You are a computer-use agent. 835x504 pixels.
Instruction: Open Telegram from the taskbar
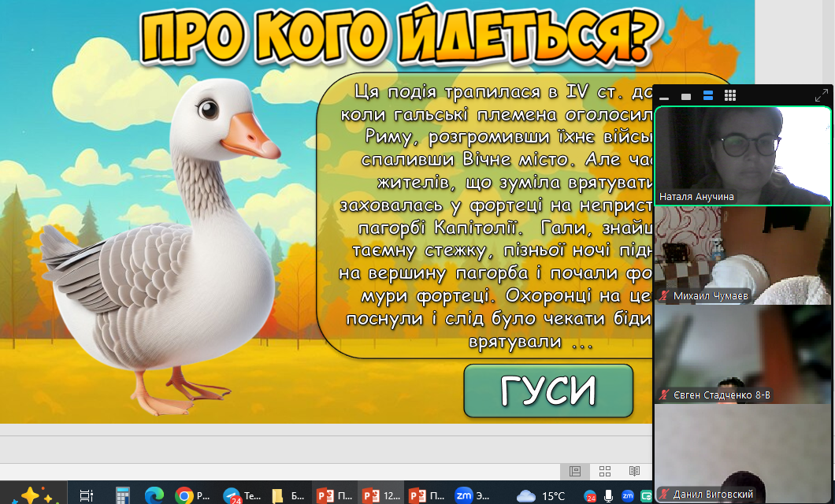click(240, 495)
